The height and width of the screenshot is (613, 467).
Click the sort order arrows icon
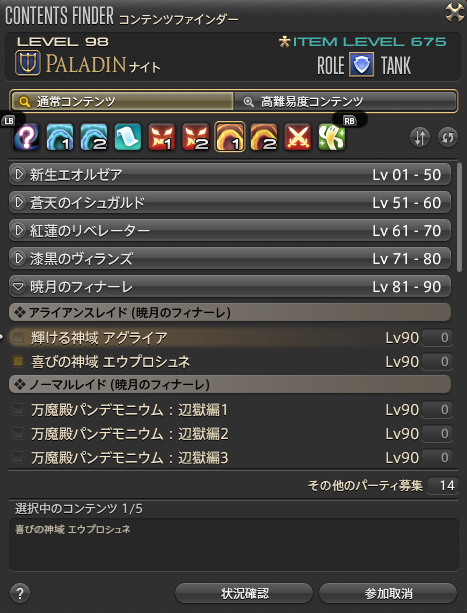coord(420,138)
